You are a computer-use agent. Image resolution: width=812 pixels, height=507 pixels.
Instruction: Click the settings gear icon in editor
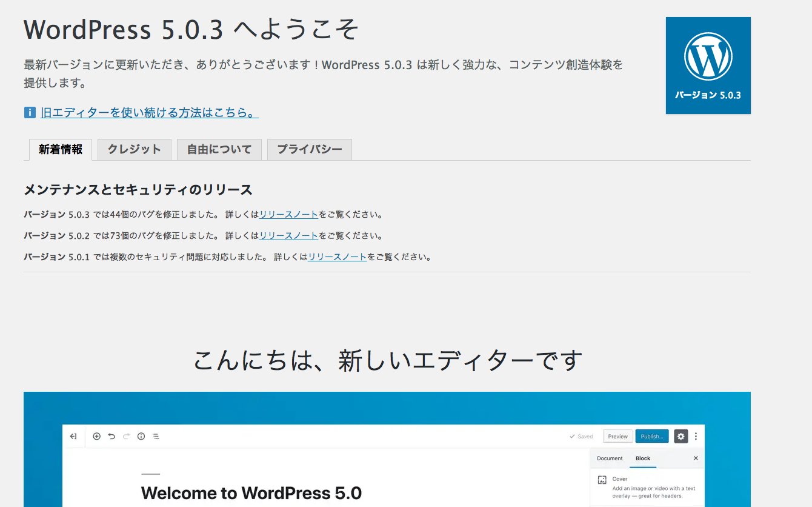coord(681,436)
